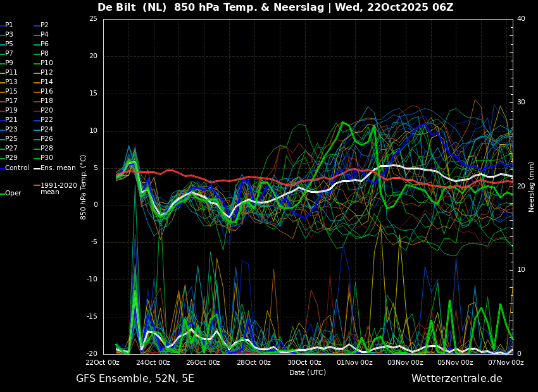
Task: Click the GFS Ensemble, 52N, 5E caption
Action: 135,379
